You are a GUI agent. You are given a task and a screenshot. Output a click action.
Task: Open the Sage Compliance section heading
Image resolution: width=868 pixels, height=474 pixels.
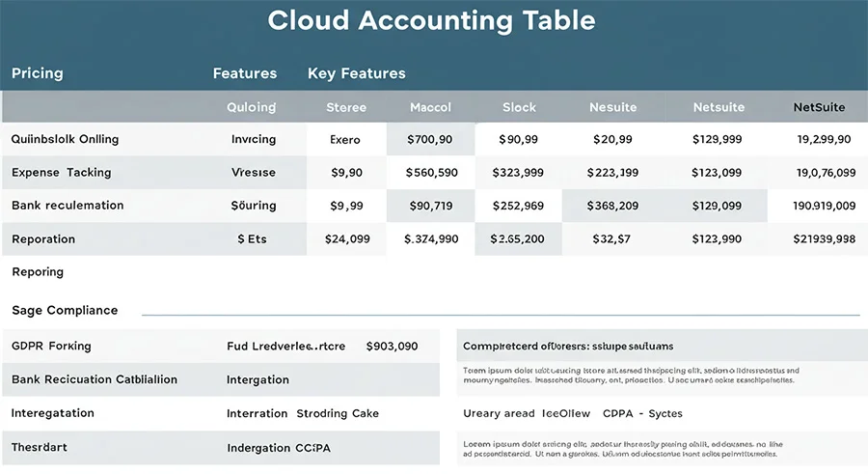pos(65,310)
